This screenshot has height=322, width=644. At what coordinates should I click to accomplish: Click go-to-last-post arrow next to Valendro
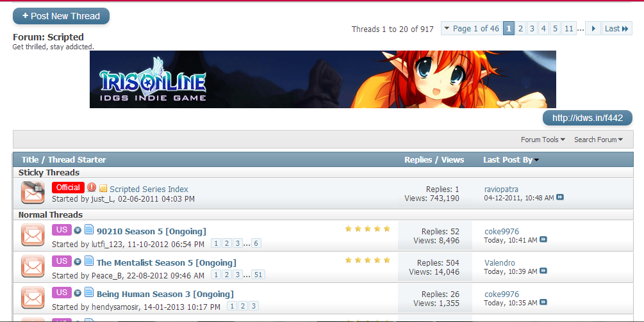click(x=543, y=271)
